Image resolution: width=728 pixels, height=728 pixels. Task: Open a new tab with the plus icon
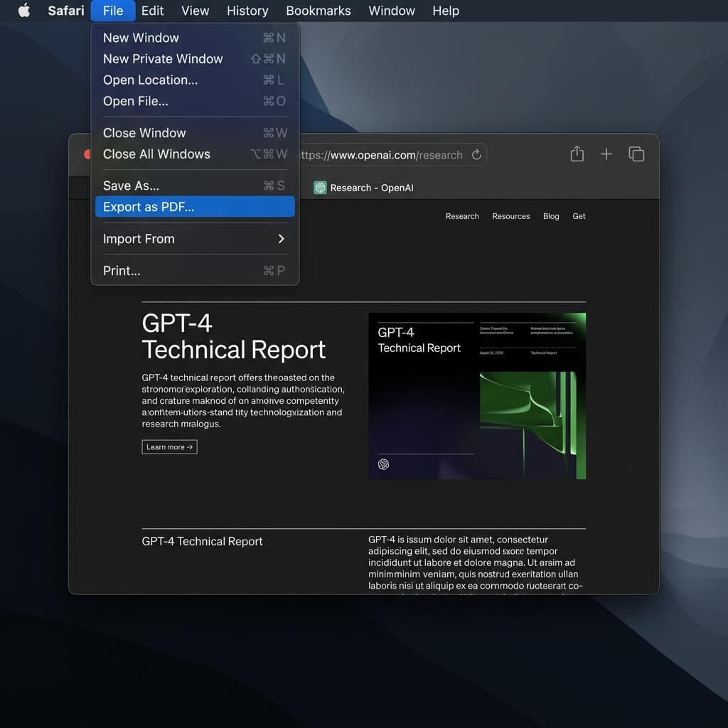pos(606,154)
